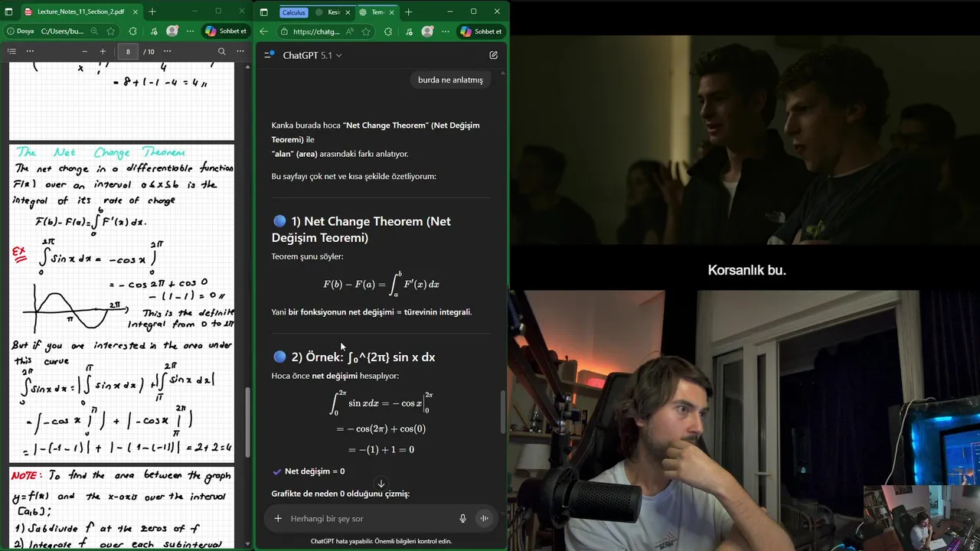Close the active Tem ChatGPT tab

tap(391, 12)
